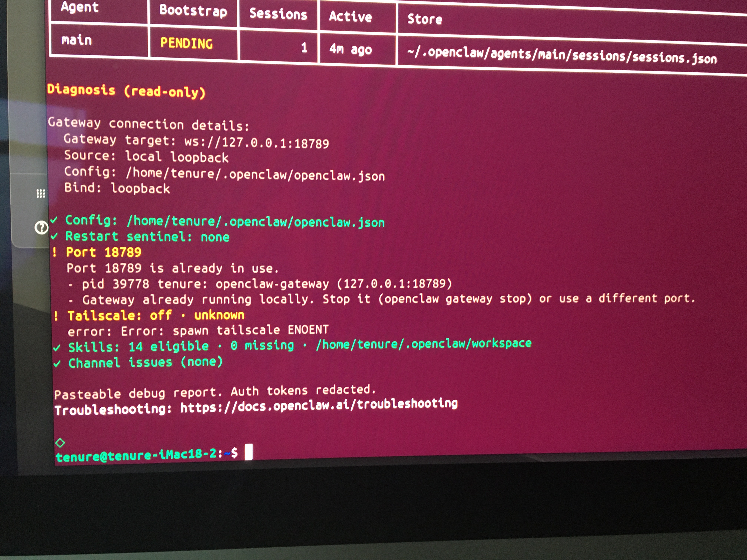Select the 'Diagnosis (read-only)' heading
Viewport: 747px width, 560px height.
(126, 91)
